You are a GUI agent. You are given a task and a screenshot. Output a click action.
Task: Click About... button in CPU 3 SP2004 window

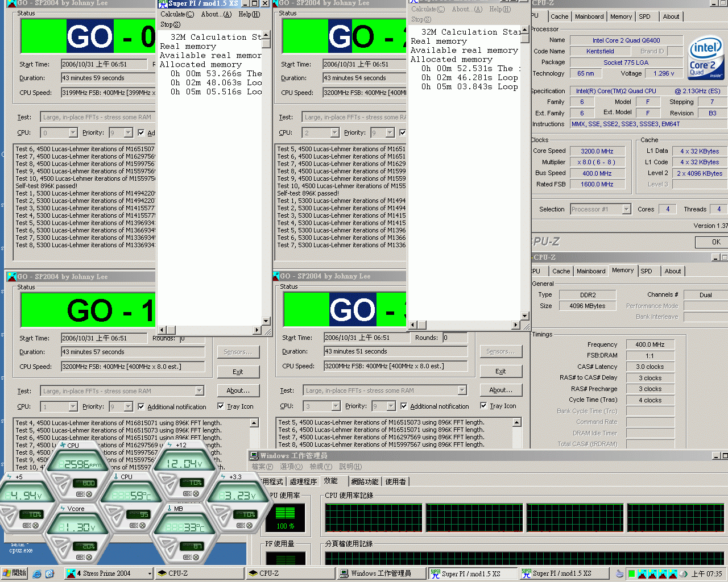tap(501, 390)
